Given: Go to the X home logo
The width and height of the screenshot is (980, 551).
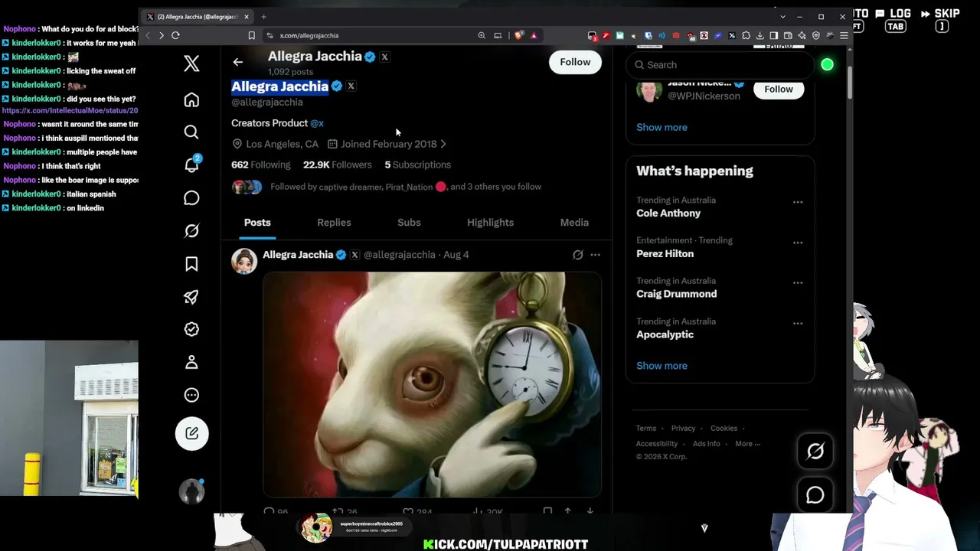Looking at the screenshot, I should click(x=191, y=64).
